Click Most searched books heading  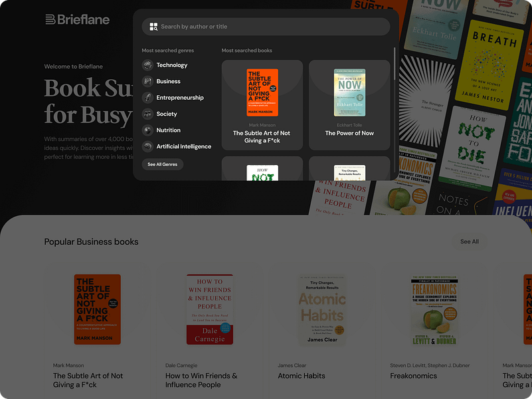pos(247,51)
